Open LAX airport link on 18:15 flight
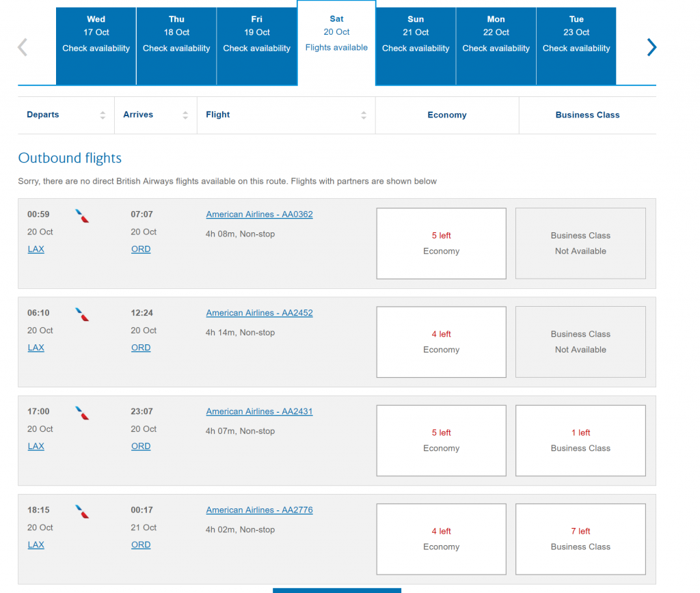This screenshot has height=593, width=700. click(x=36, y=544)
